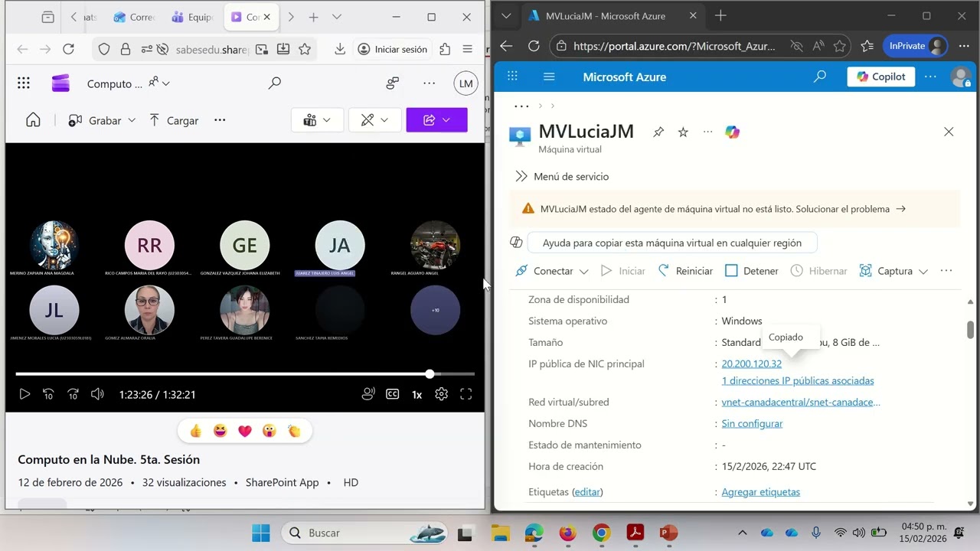980x551 pixels.
Task: Open help to copy VM to any region
Action: tap(671, 243)
